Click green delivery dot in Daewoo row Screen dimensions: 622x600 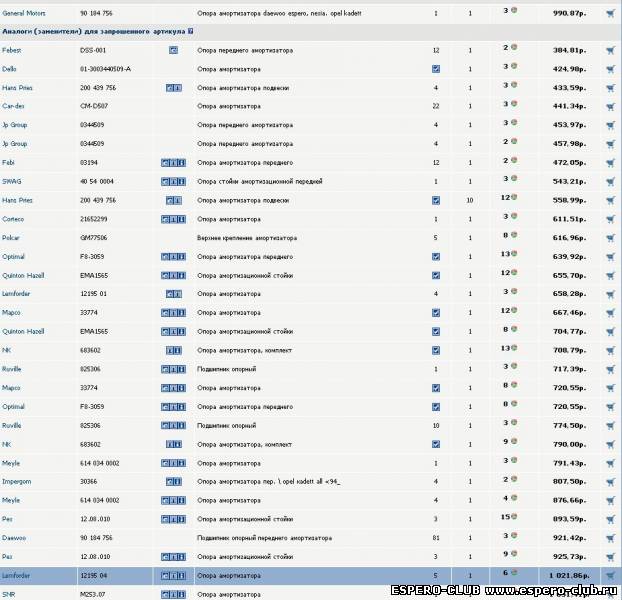pos(514,535)
